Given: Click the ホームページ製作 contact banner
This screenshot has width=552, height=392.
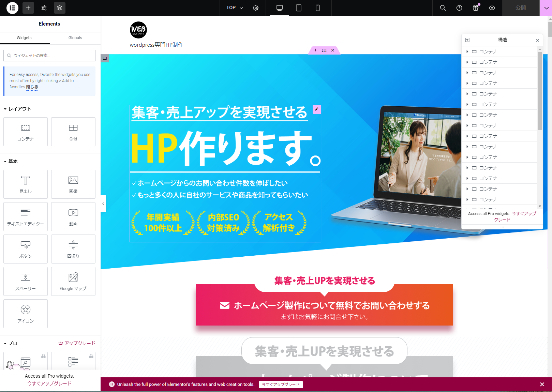Looking at the screenshot, I should click(x=324, y=304).
